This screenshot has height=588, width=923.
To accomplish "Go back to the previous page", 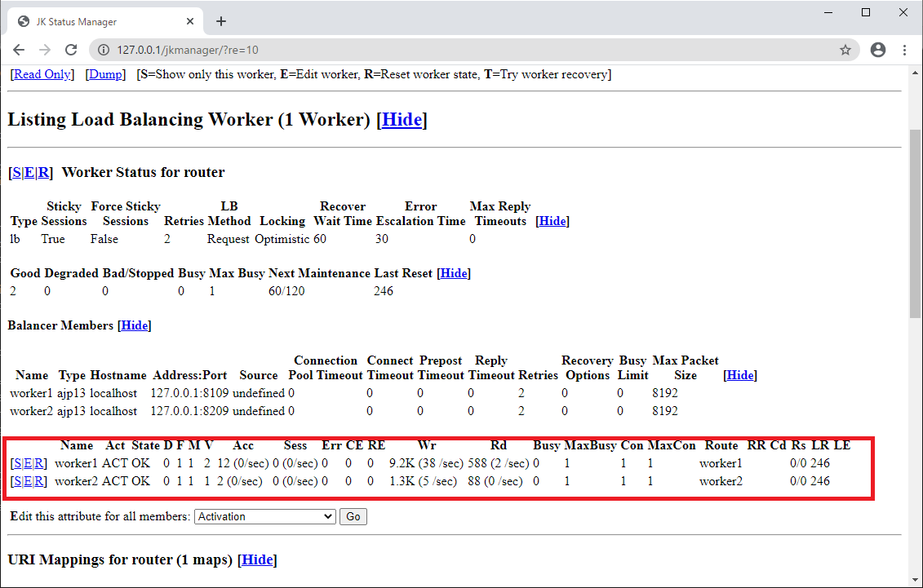I will (x=19, y=50).
